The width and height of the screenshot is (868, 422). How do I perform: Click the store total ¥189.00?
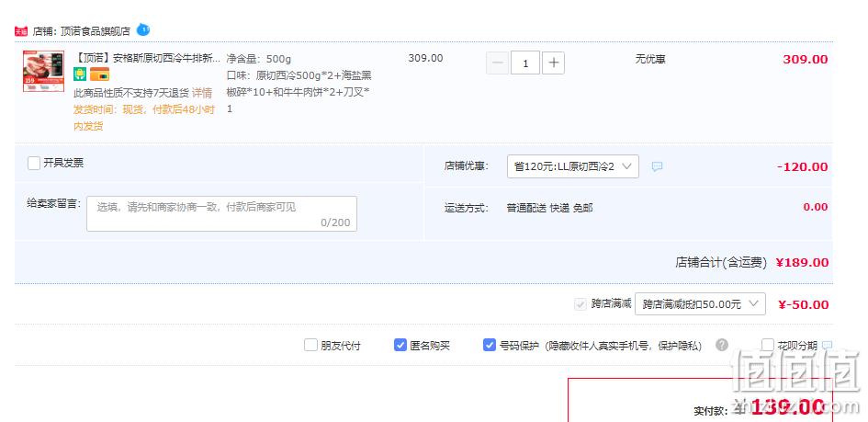tap(802, 263)
